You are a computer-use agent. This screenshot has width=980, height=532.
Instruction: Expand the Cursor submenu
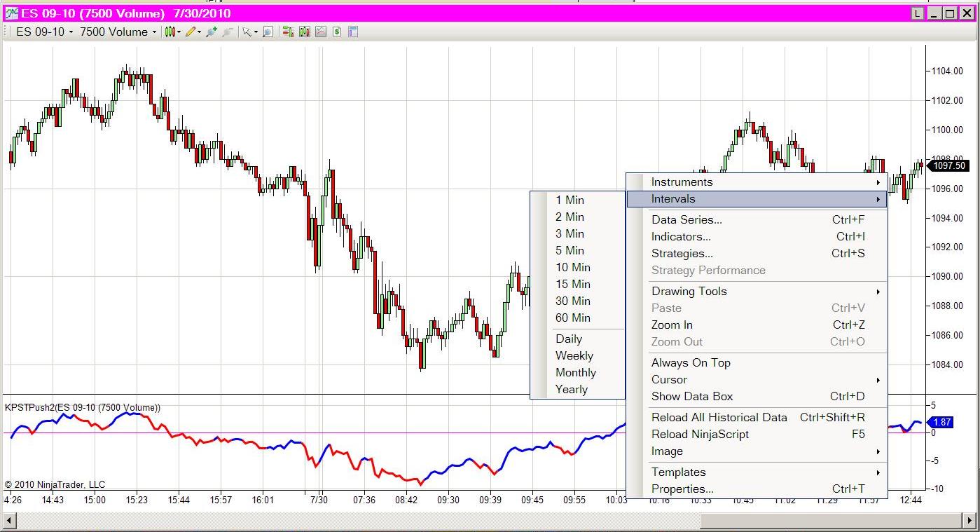757,379
